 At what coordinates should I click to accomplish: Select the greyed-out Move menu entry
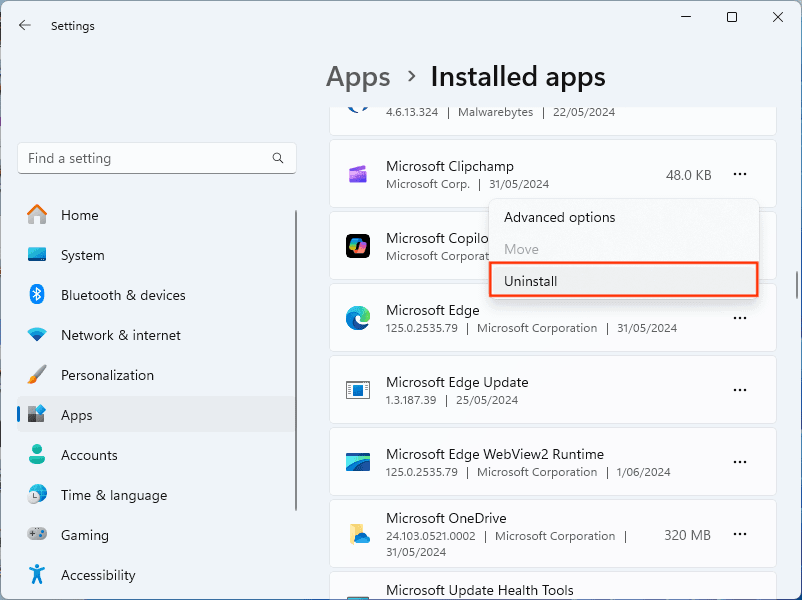tap(623, 249)
